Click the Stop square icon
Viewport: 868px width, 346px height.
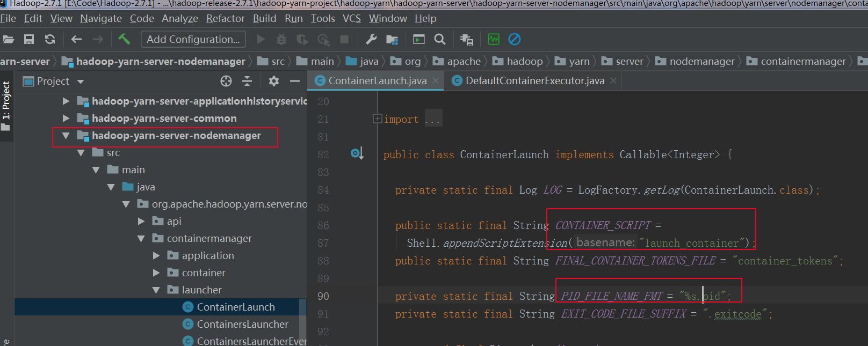344,39
